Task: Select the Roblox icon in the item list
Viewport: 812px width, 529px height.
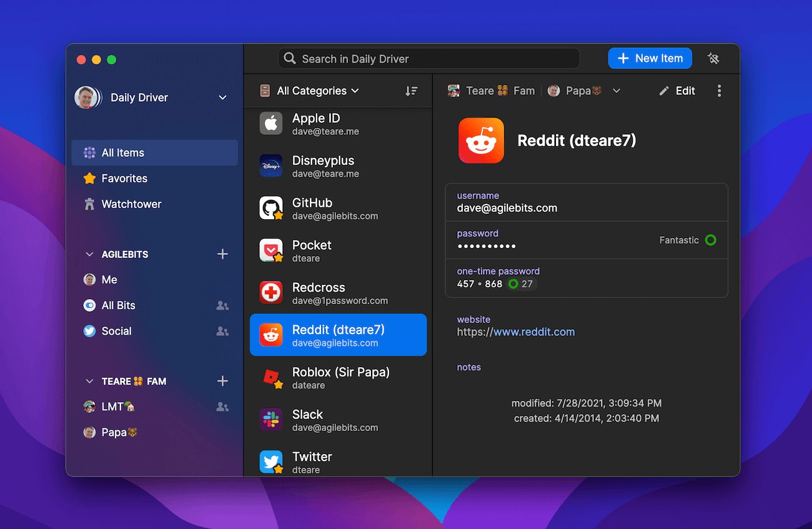Action: pos(270,378)
